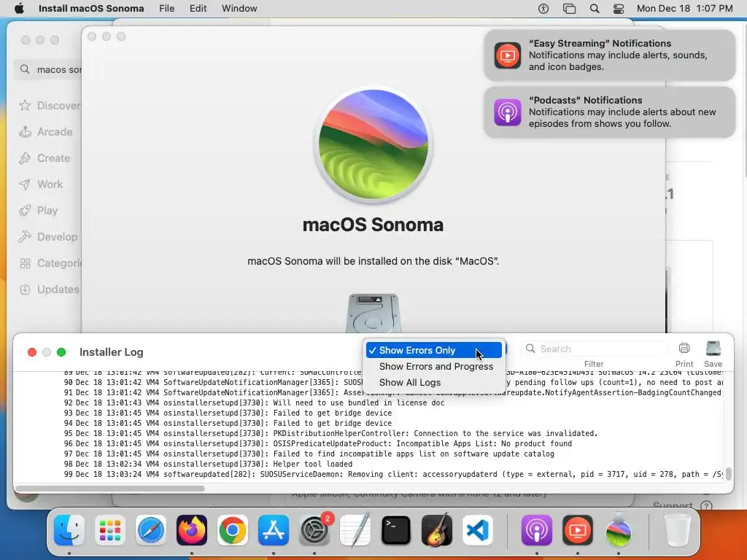
Task: Switch to App Store in the Dock
Action: pyautogui.click(x=274, y=530)
